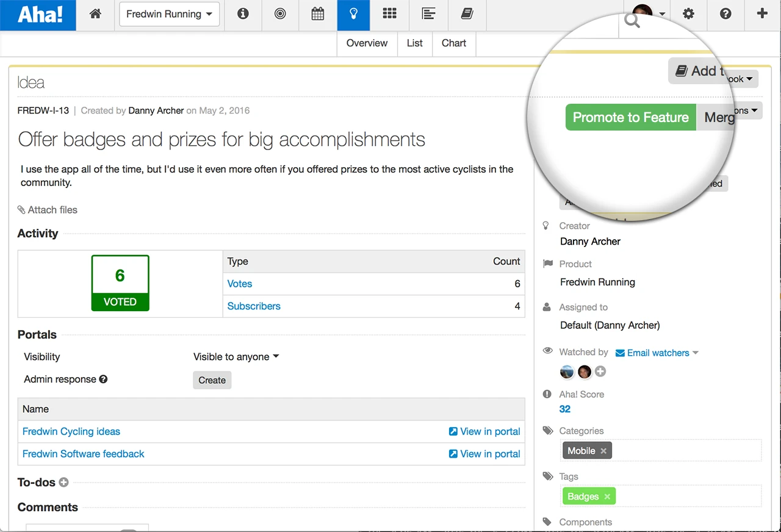Click the Default (Danny Archer) assignee value
The image size is (781, 532).
(x=610, y=325)
